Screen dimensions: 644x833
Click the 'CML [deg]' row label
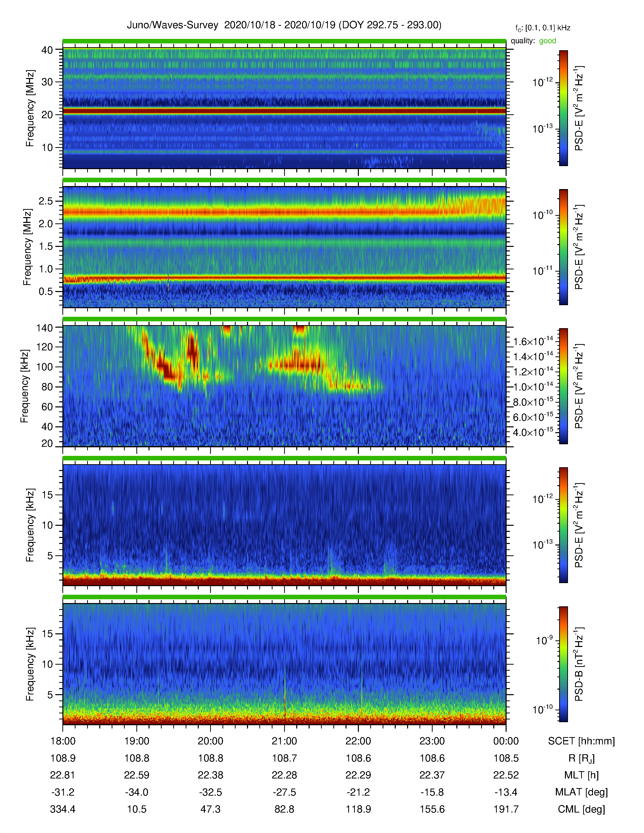(581, 809)
